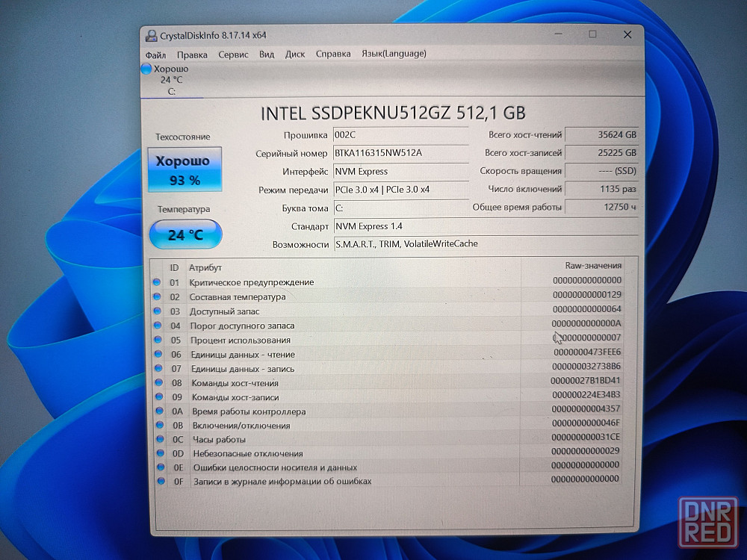
Task: Open the Диск menu
Action: (x=295, y=54)
